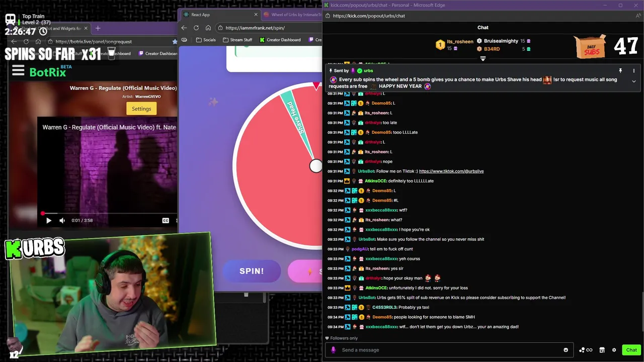Viewport: 644px width, 362px height.
Task: Click the white hub of the wheel
Action: point(316,166)
